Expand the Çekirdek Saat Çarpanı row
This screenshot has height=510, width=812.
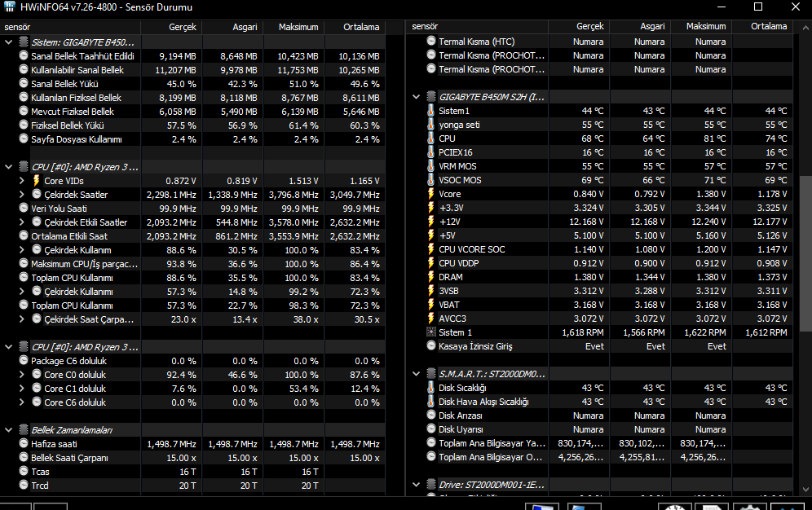click(x=22, y=319)
